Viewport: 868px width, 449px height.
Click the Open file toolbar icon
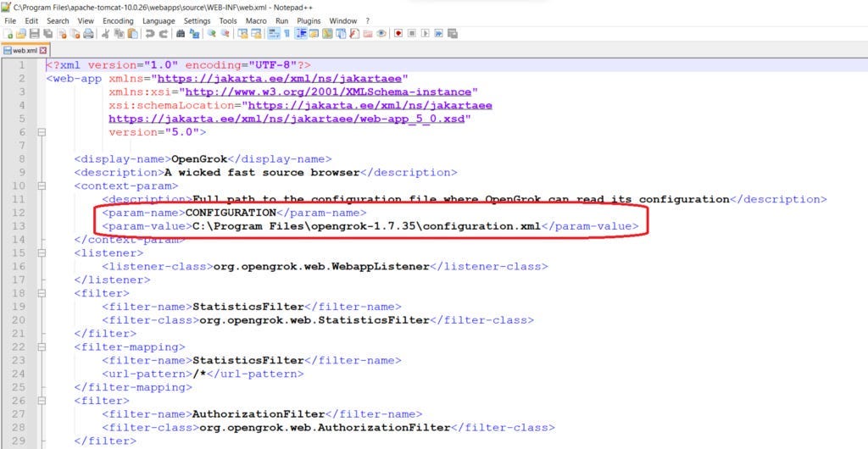(20, 34)
